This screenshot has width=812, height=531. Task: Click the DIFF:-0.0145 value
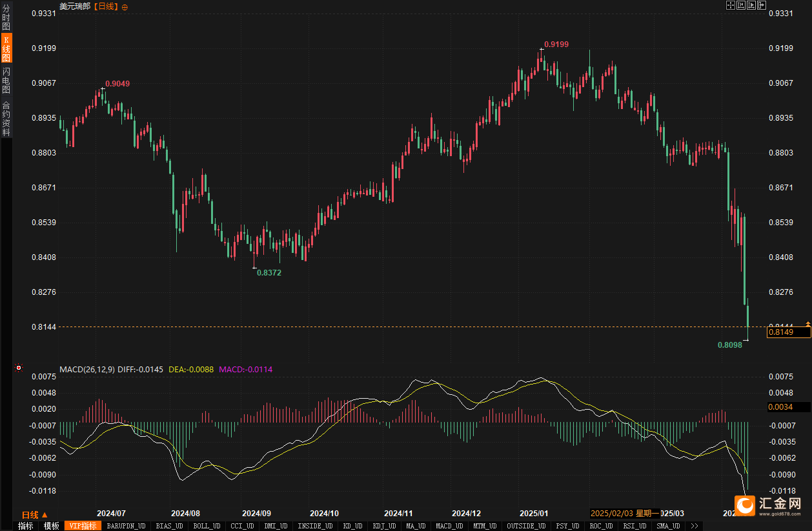141,369
